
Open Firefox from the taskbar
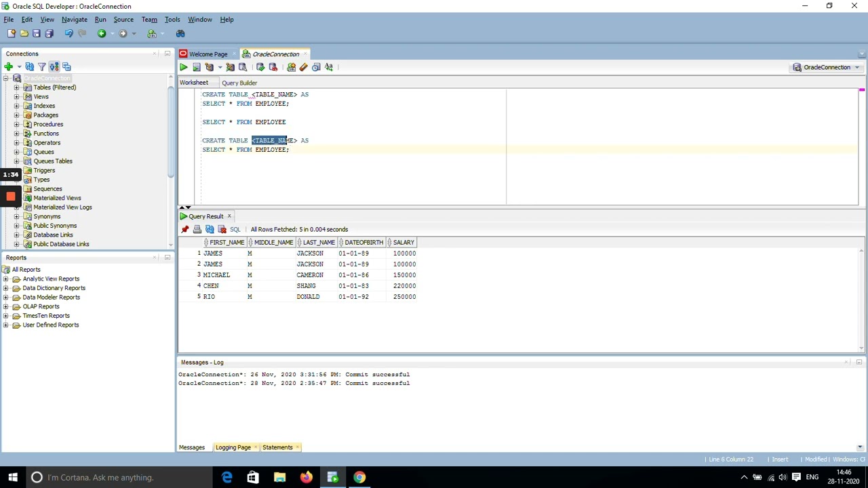click(307, 478)
